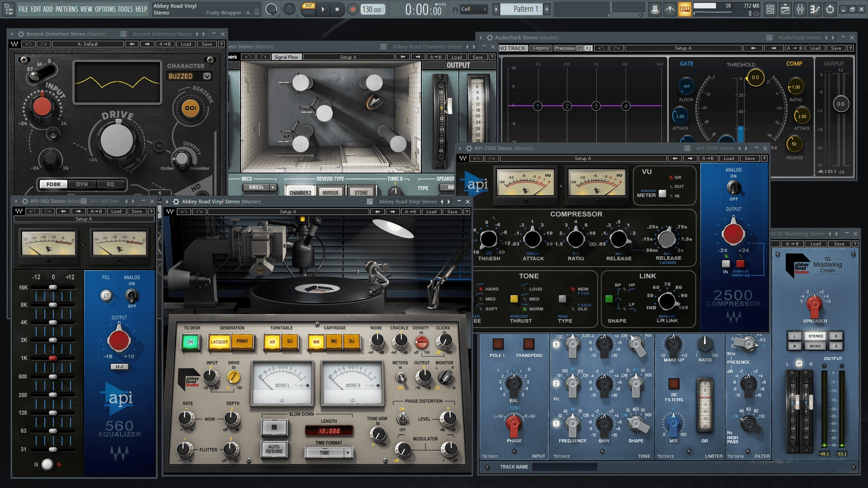The height and width of the screenshot is (488, 868).
Task: Toggle the IN button on API-560
Action: pyautogui.click(x=47, y=464)
